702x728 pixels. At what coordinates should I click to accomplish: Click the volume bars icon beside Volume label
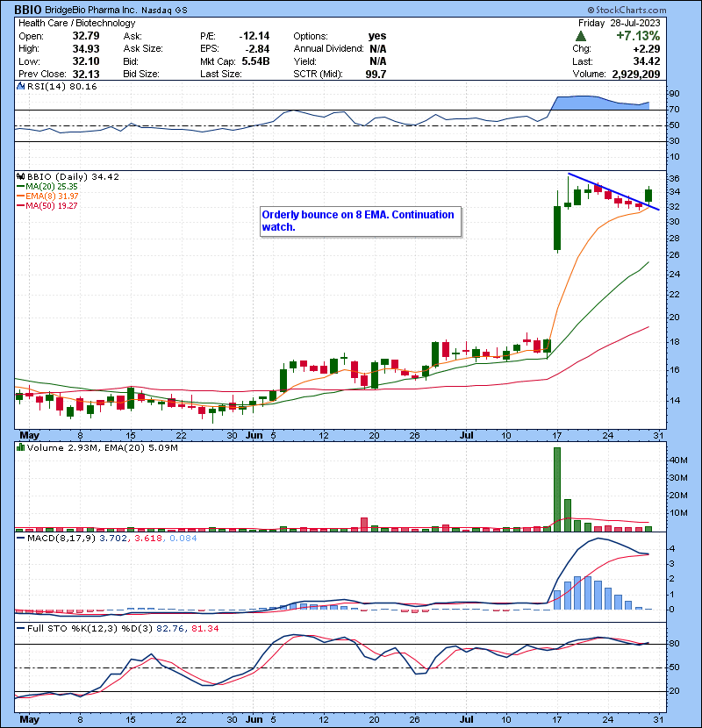20,447
